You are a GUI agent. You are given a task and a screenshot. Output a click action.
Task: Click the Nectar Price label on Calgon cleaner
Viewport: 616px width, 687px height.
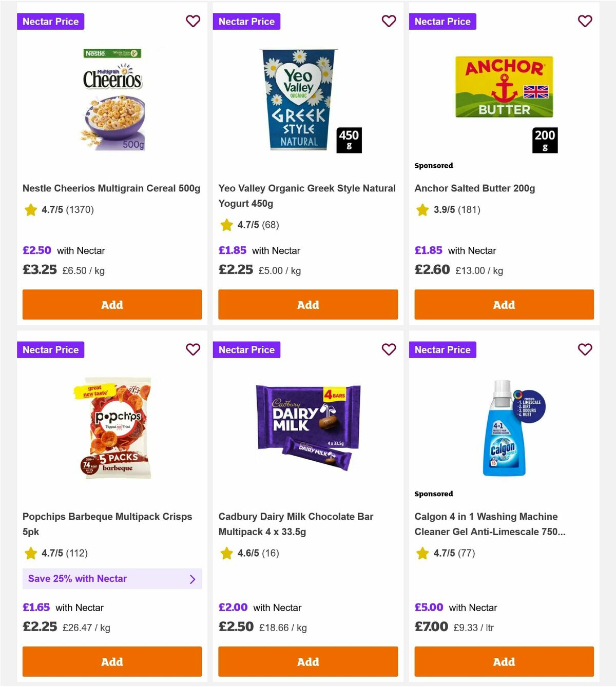(442, 349)
